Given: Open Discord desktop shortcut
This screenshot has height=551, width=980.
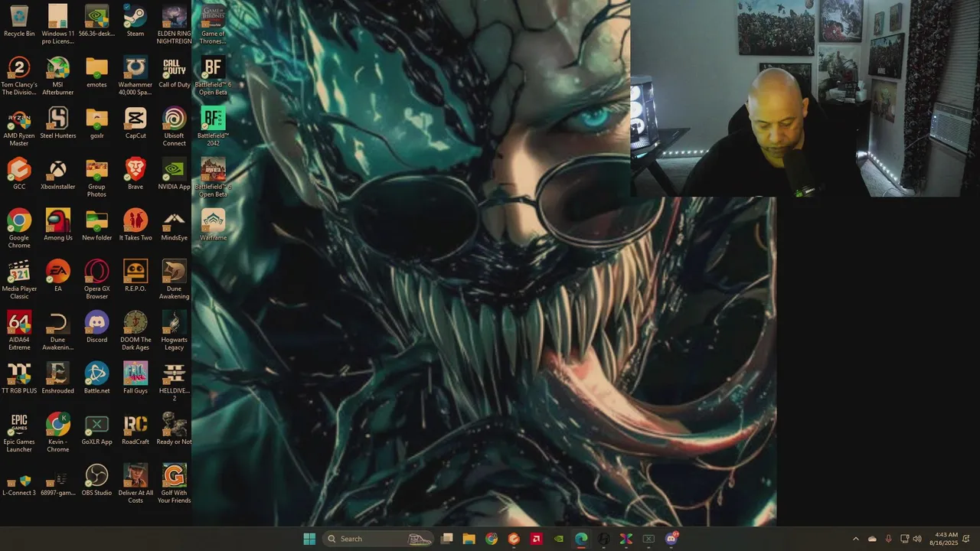Looking at the screenshot, I should [x=96, y=328].
